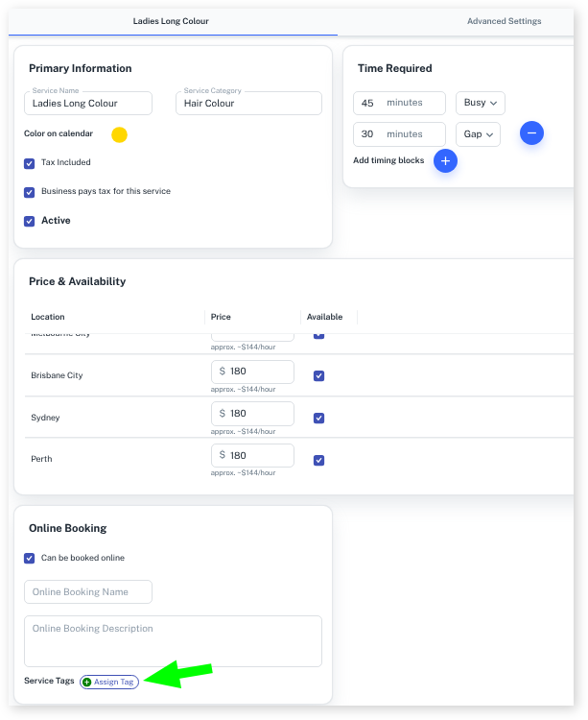This screenshot has width=588, height=720.
Task: Uncheck Brisbane City availability
Action: (x=319, y=376)
